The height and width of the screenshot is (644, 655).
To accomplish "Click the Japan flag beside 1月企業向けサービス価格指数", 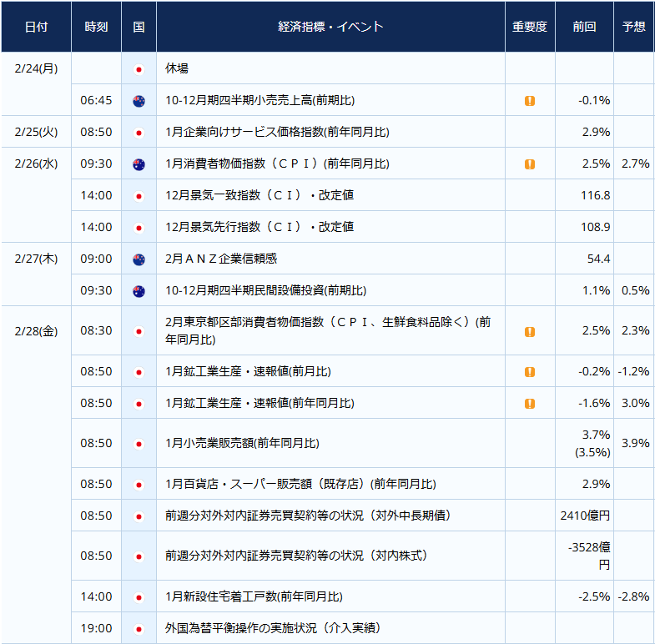I will point(139,133).
